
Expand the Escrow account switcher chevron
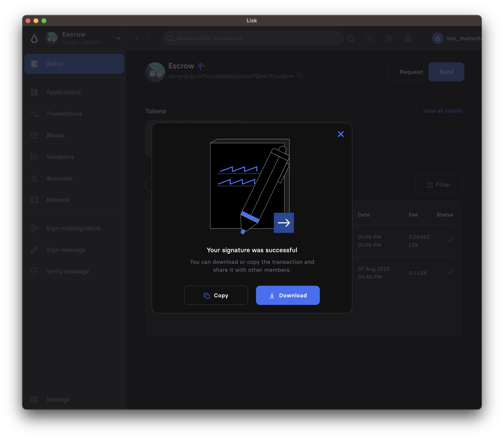119,38
